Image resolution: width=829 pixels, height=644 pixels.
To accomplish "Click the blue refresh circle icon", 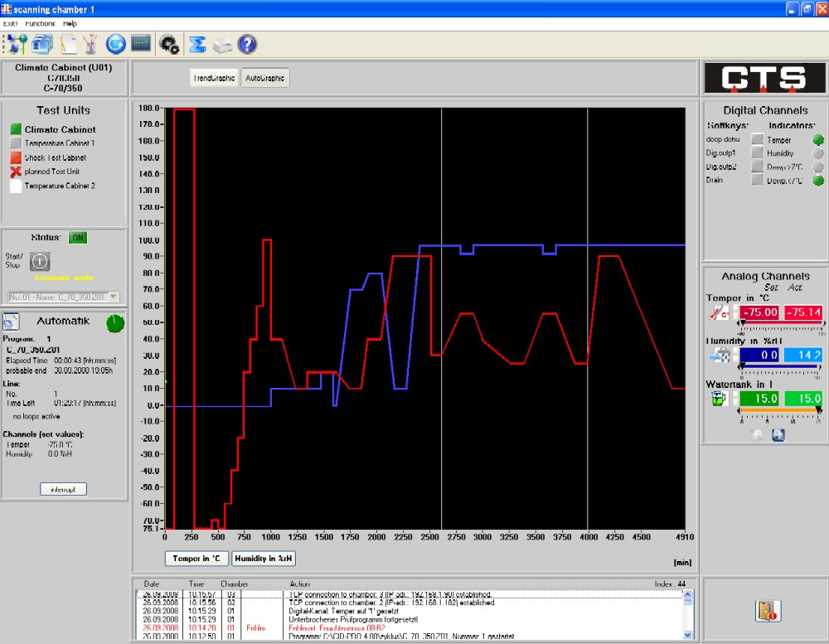I will 115,44.
